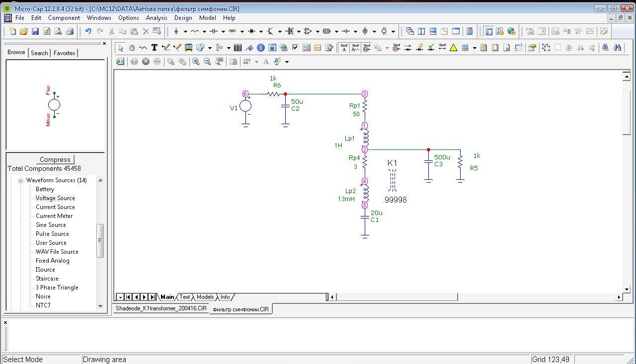
Task: Open the text highlight color dropdown arrow
Action: point(287,62)
